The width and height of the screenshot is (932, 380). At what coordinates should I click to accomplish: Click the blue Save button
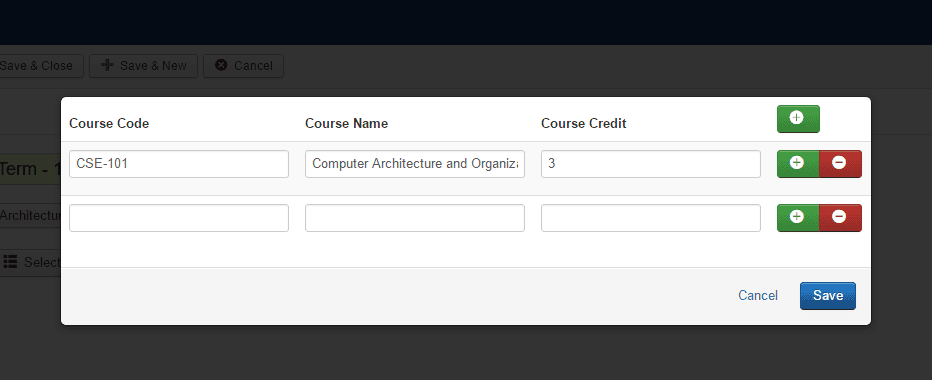[828, 296]
